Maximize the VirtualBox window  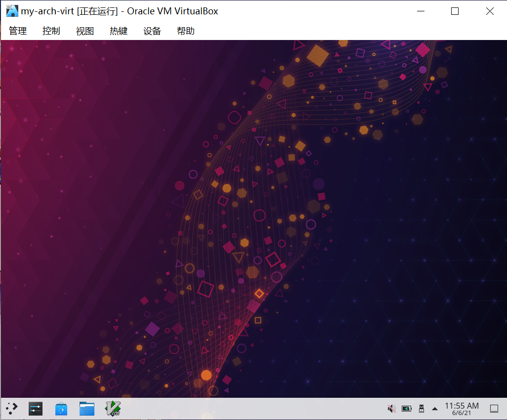pos(455,11)
